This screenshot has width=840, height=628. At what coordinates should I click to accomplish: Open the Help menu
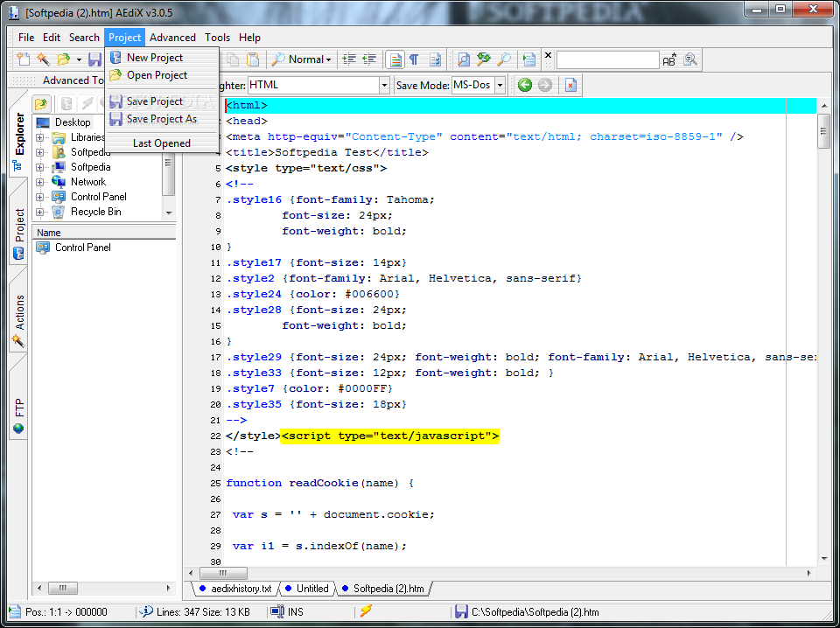pyautogui.click(x=249, y=38)
